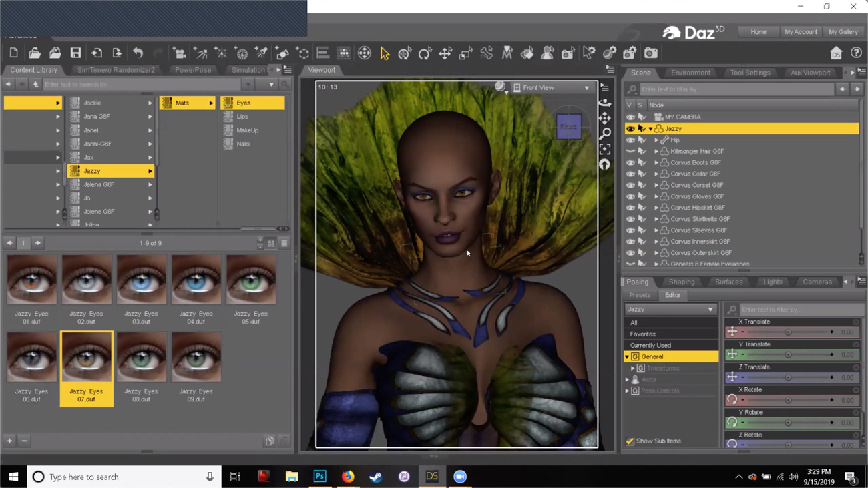
Task: Click the Home button in header
Action: (x=758, y=32)
